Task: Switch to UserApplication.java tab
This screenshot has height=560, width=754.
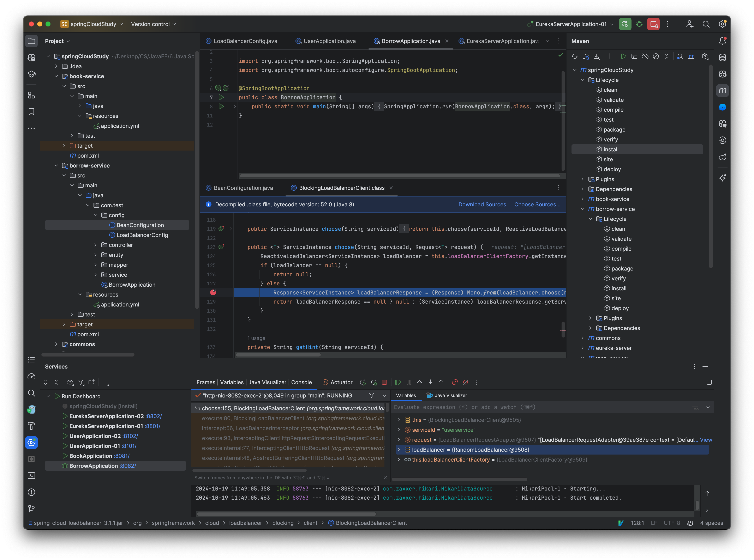Action: (326, 41)
